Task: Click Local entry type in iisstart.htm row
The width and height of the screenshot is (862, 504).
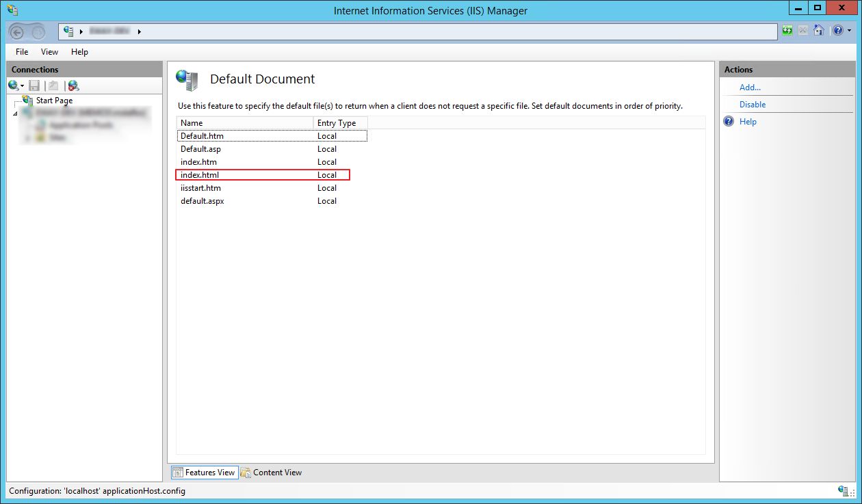Action: pos(327,188)
